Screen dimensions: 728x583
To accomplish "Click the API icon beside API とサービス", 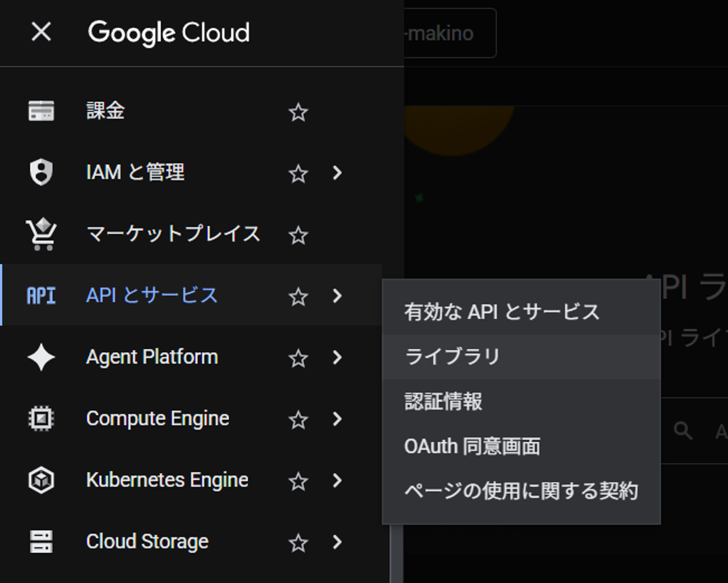I will coord(41,296).
